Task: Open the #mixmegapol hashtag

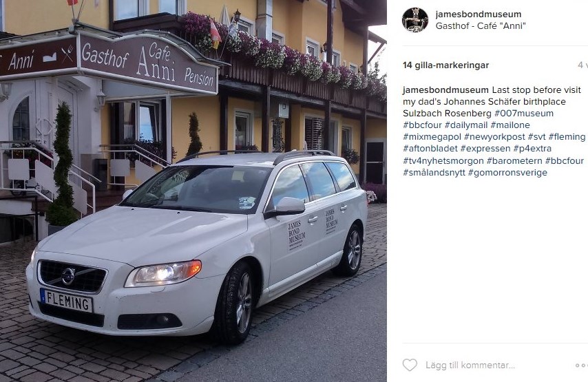Action: coord(432,137)
